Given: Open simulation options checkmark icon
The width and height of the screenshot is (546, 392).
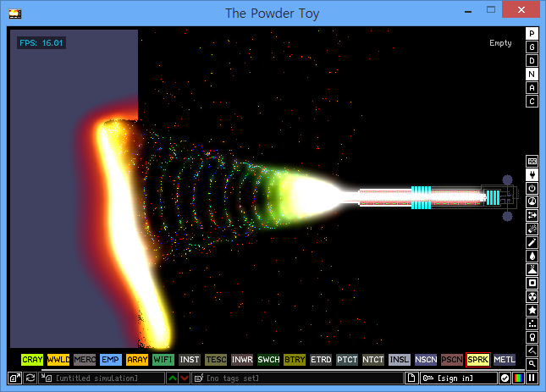Looking at the screenshot, I should (x=505, y=378).
